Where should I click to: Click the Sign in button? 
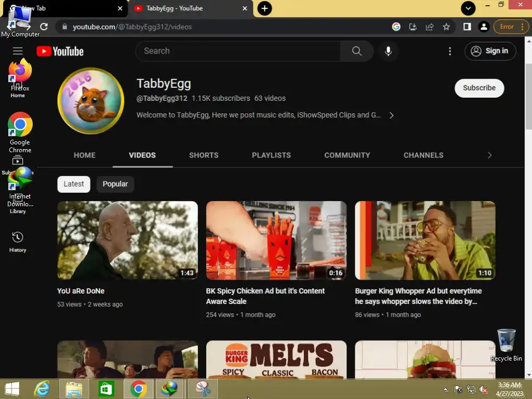490,51
